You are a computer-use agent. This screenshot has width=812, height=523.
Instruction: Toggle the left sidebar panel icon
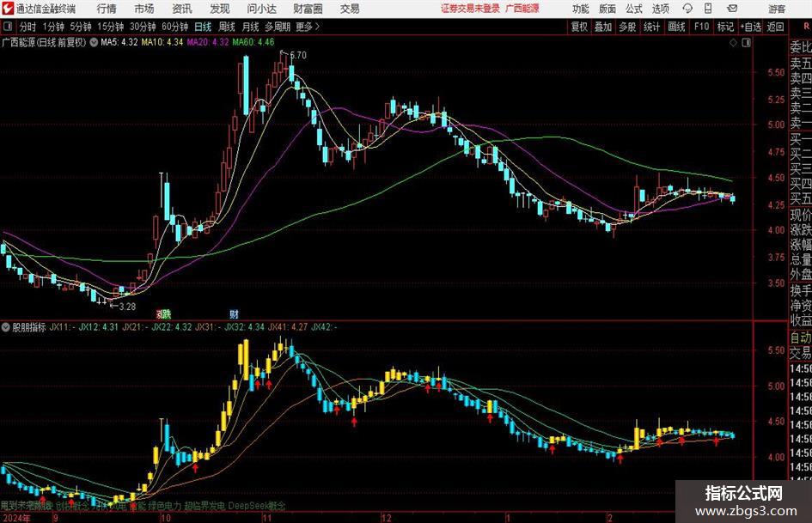click(7, 27)
